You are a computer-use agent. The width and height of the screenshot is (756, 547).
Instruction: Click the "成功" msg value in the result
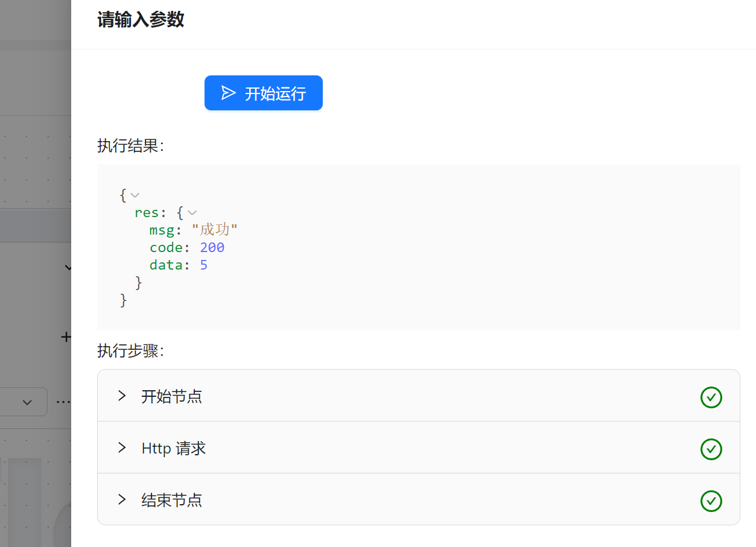coord(215,230)
